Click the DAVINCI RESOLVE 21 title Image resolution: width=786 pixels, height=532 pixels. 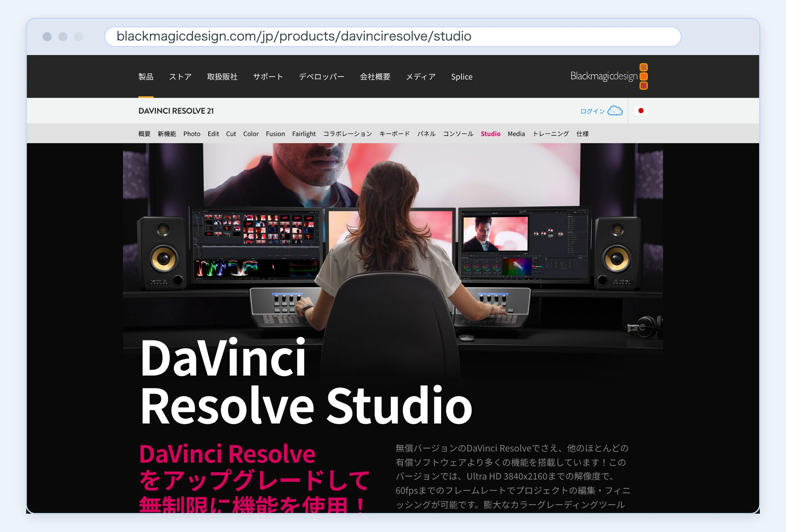point(176,111)
